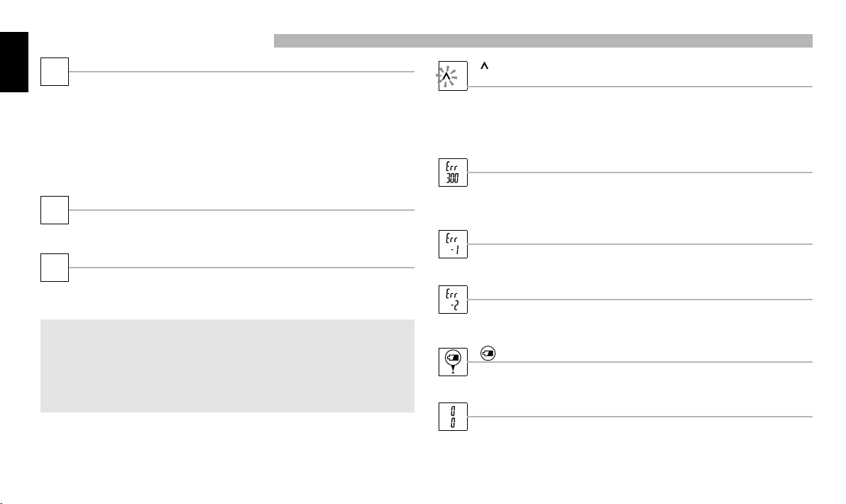Click the line beside the topmost empty box
This screenshot has width=846, height=504.
242,72
